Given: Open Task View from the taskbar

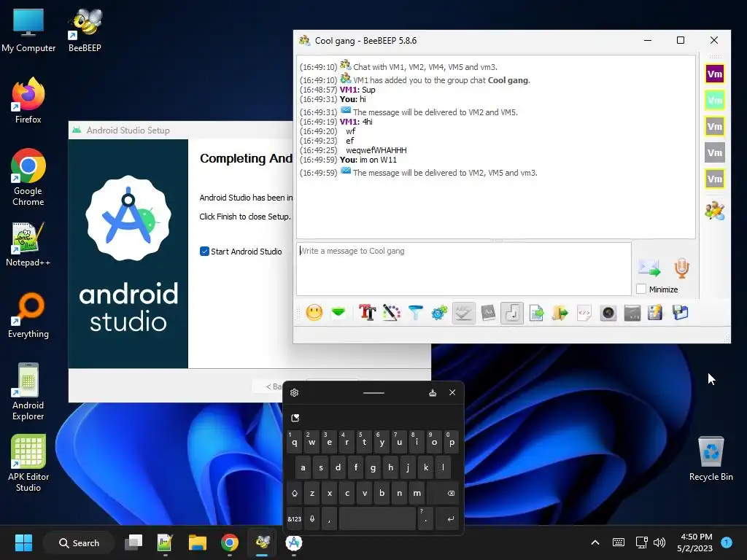Looking at the screenshot, I should coord(133,542).
